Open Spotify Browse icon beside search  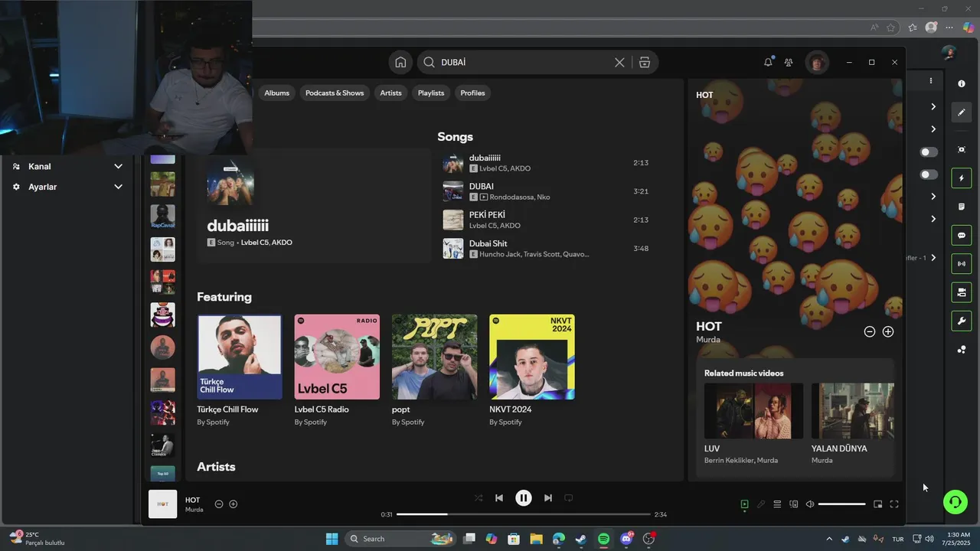[645, 63]
